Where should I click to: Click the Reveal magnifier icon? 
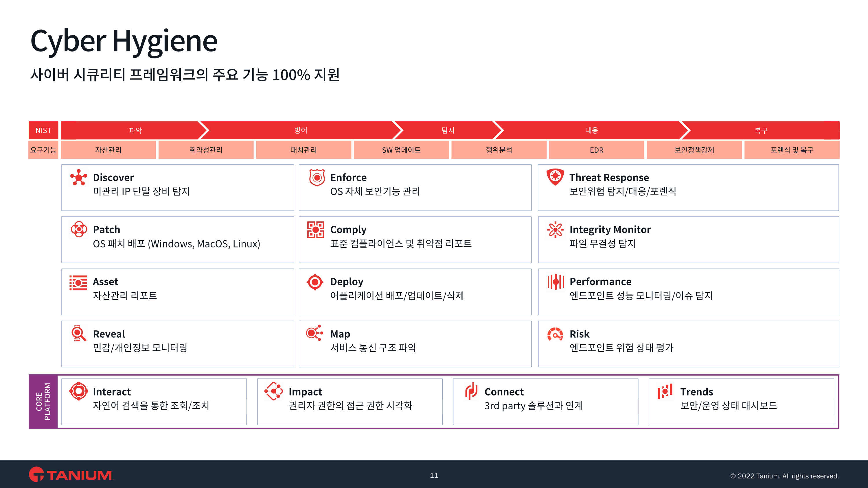coord(78,333)
